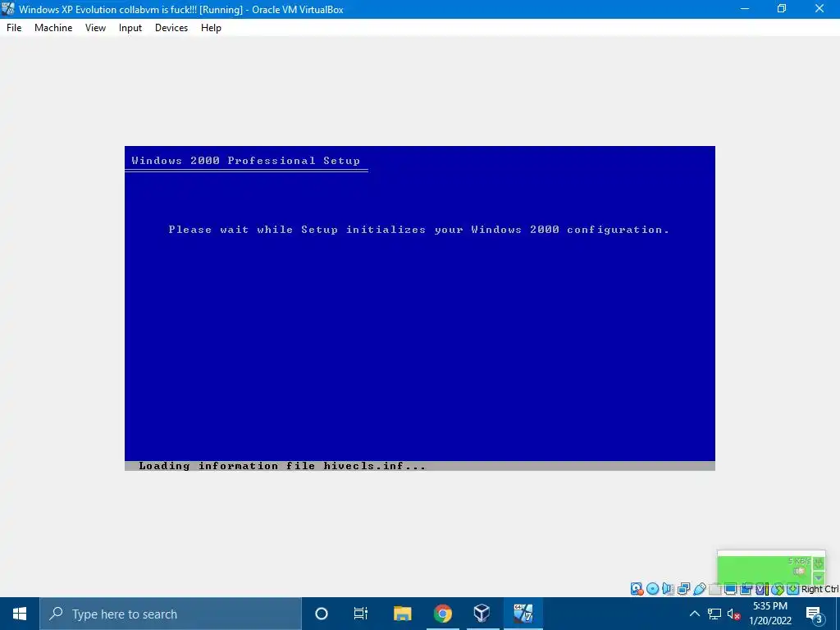Minimize the VirtualBox window
840x630 pixels.
(744, 8)
